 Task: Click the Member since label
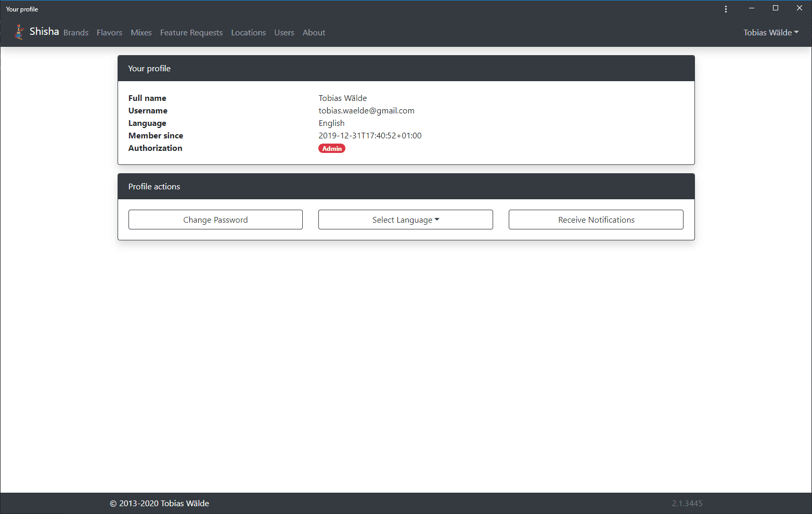click(x=156, y=136)
